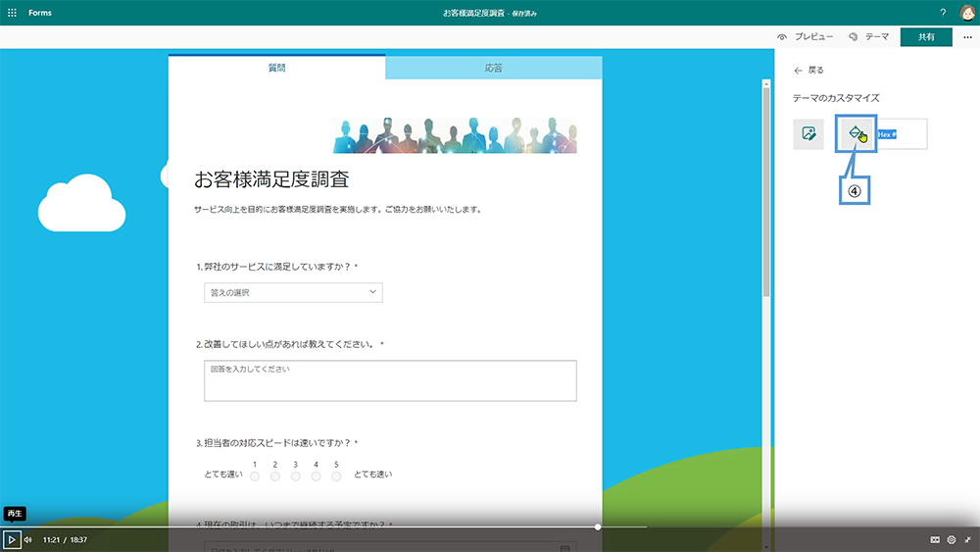The height and width of the screenshot is (552, 980).
Task: Click the form description text
Action: coord(337,210)
